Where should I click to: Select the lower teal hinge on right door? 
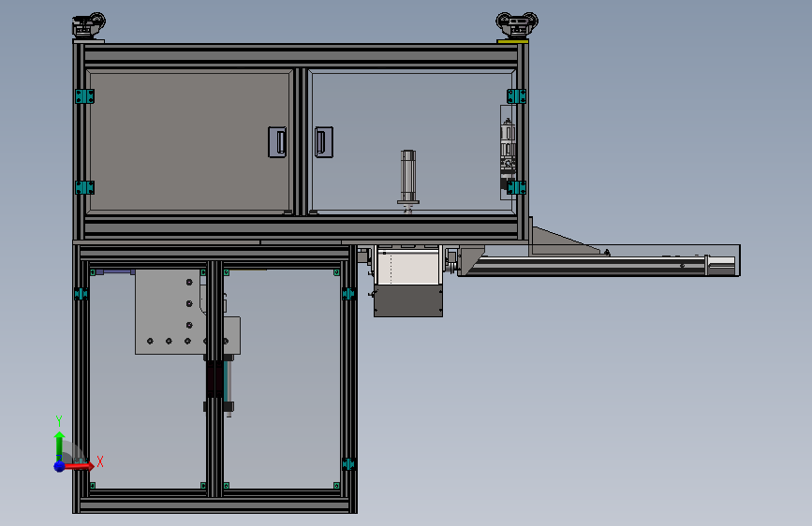click(516, 187)
